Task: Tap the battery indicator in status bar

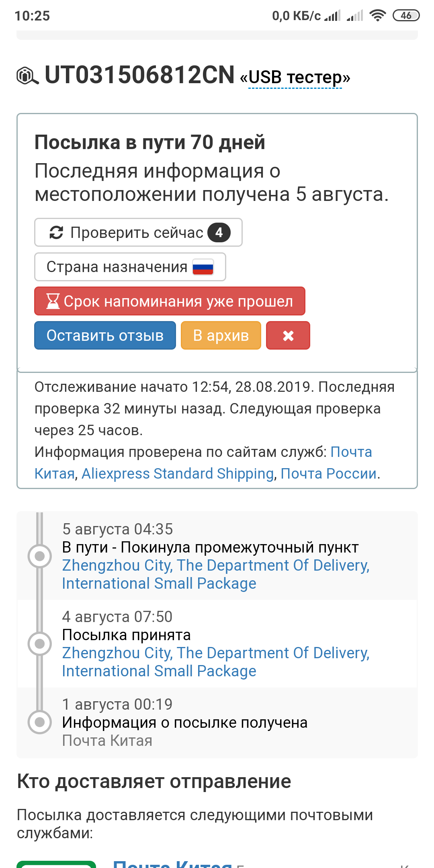Action: click(x=406, y=16)
